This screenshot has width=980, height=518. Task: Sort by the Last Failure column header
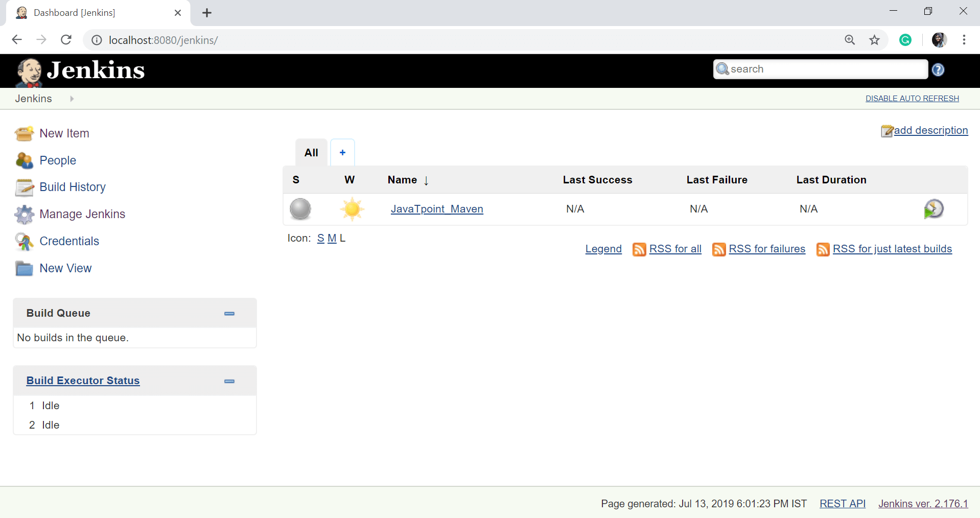[x=717, y=180]
